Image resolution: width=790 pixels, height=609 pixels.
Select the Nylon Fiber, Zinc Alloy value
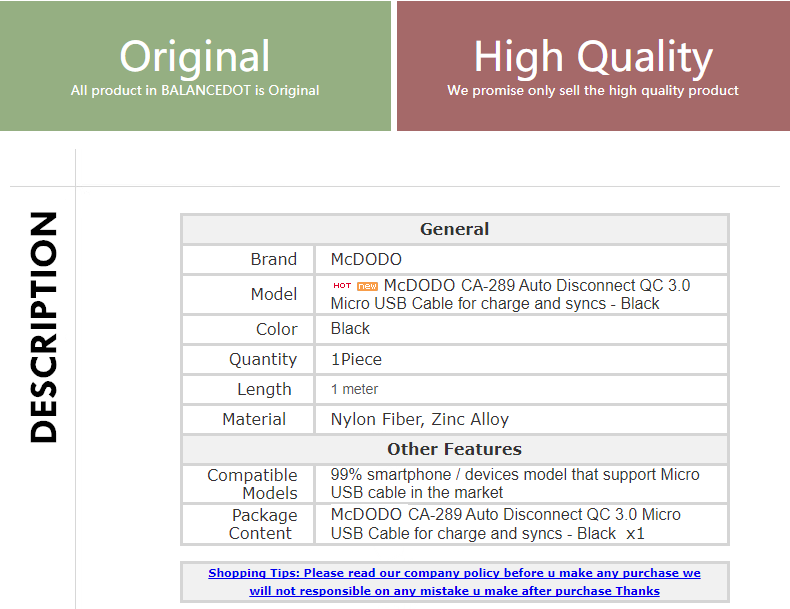click(x=420, y=419)
